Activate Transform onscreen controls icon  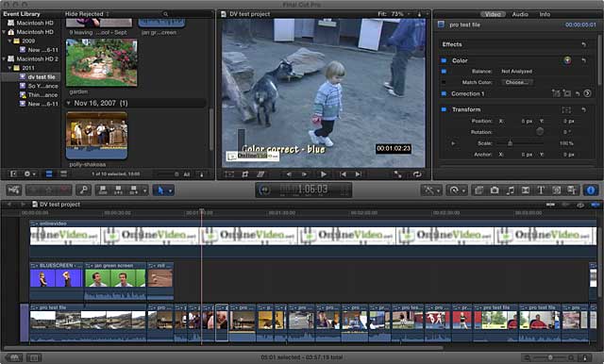coord(566,109)
